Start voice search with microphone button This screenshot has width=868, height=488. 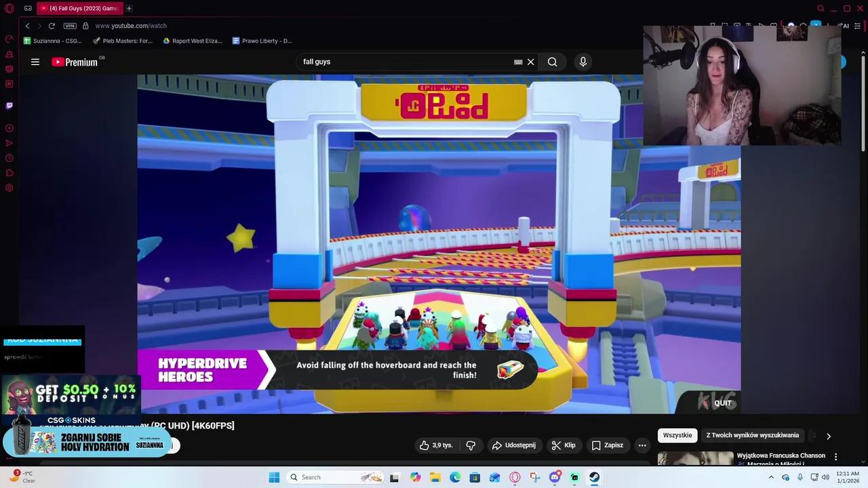tap(583, 62)
